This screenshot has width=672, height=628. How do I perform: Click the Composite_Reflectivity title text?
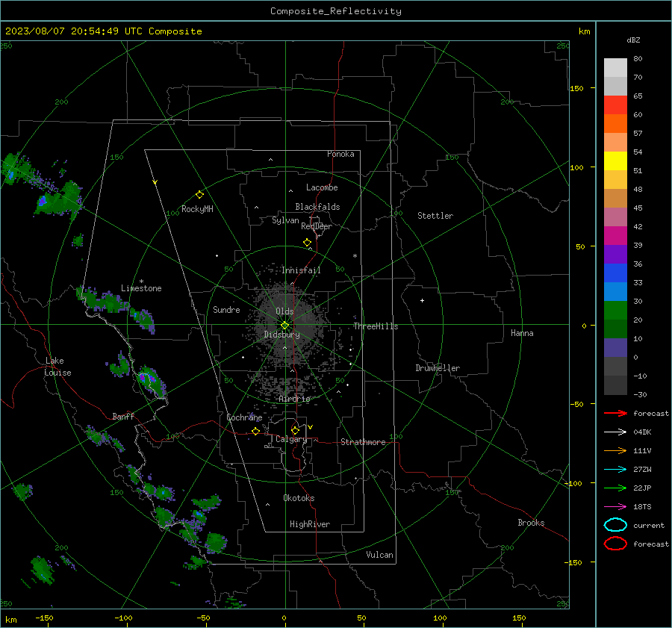click(335, 11)
